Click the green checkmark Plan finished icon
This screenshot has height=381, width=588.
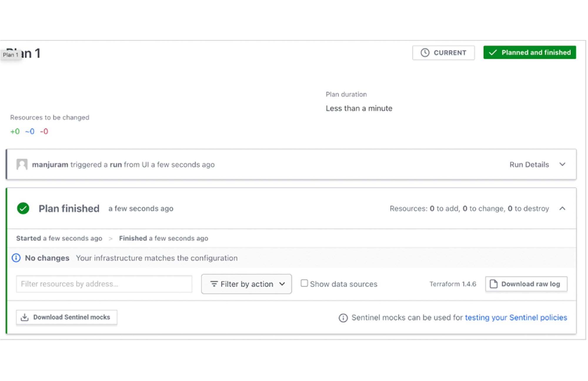22,208
